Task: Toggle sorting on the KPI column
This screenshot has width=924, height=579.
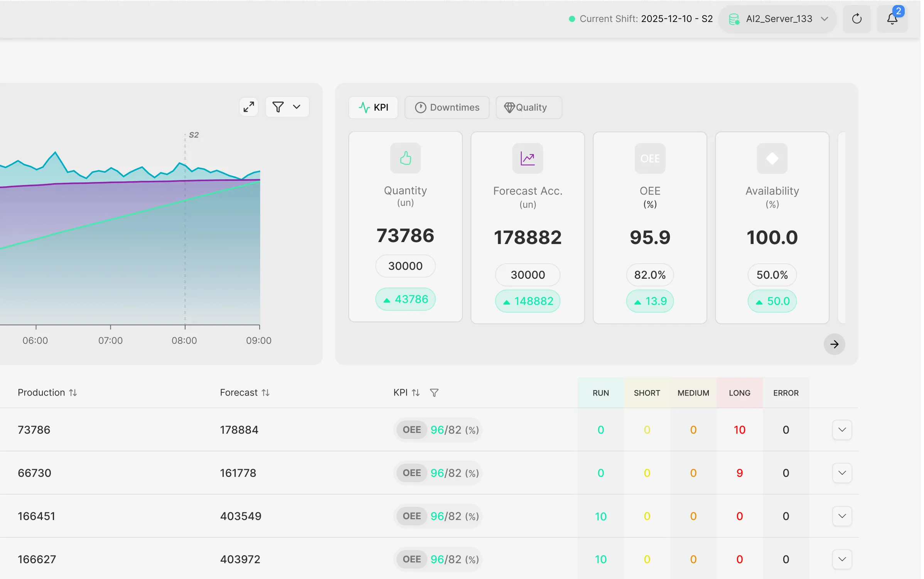Action: point(416,392)
